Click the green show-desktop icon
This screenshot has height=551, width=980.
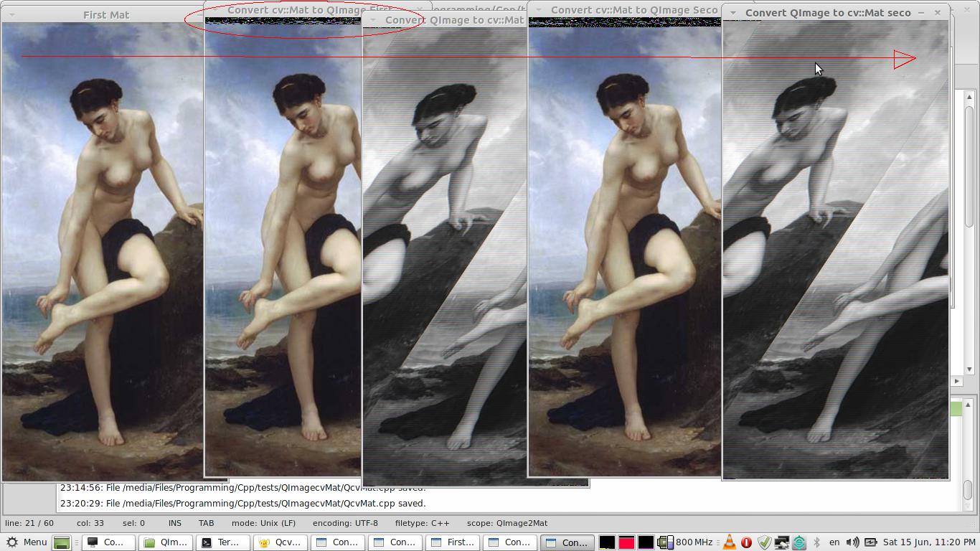[x=62, y=542]
